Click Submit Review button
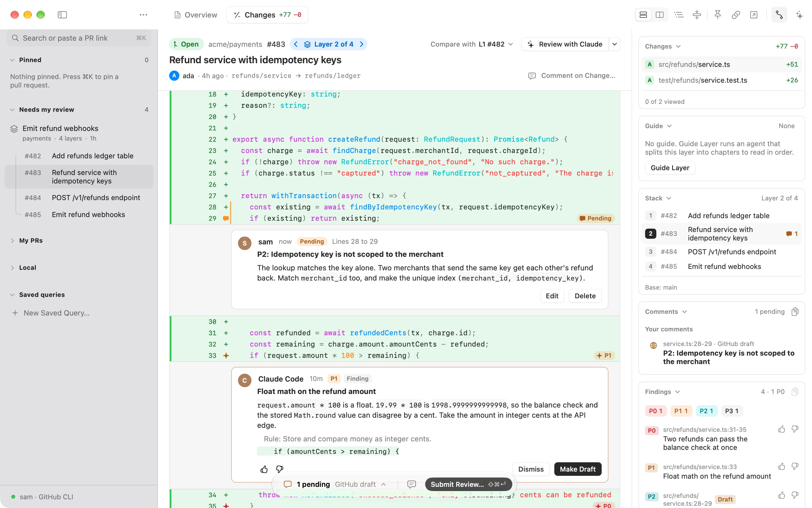Image resolution: width=812 pixels, height=508 pixels. [x=468, y=484]
